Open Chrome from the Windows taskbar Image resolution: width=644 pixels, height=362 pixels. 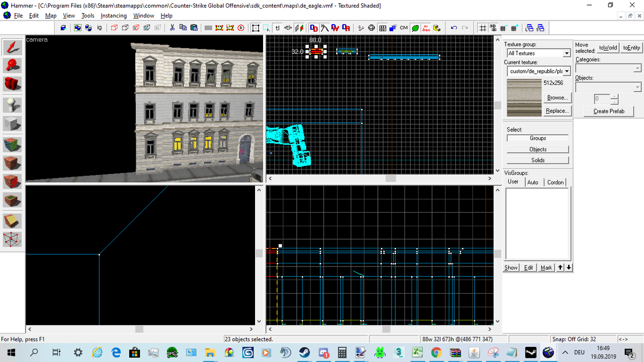pos(436,352)
